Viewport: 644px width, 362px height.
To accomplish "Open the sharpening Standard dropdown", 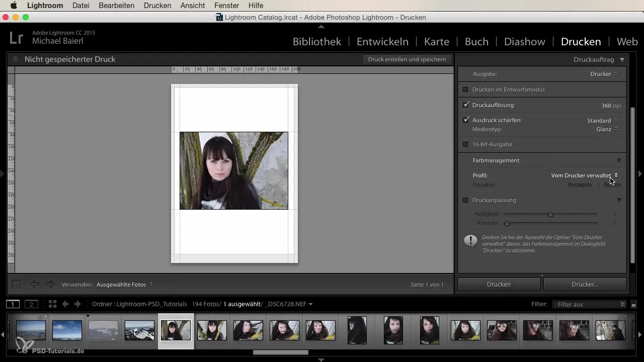I will [x=602, y=121].
